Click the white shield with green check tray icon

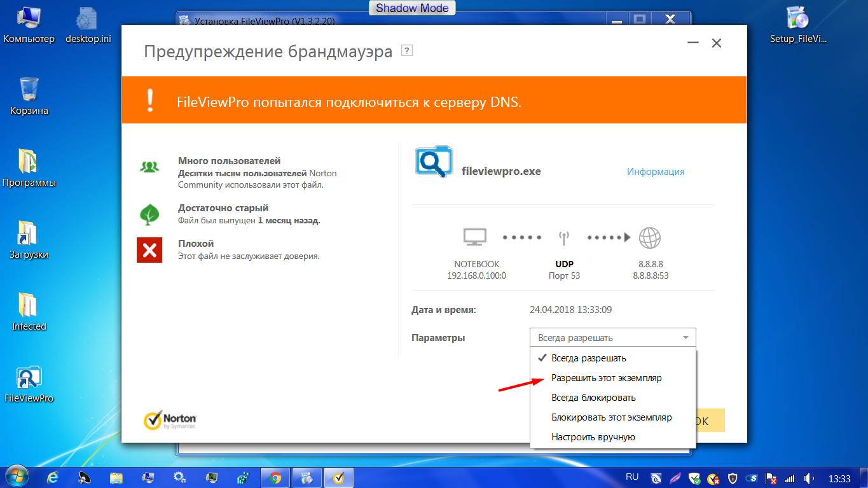[694, 478]
